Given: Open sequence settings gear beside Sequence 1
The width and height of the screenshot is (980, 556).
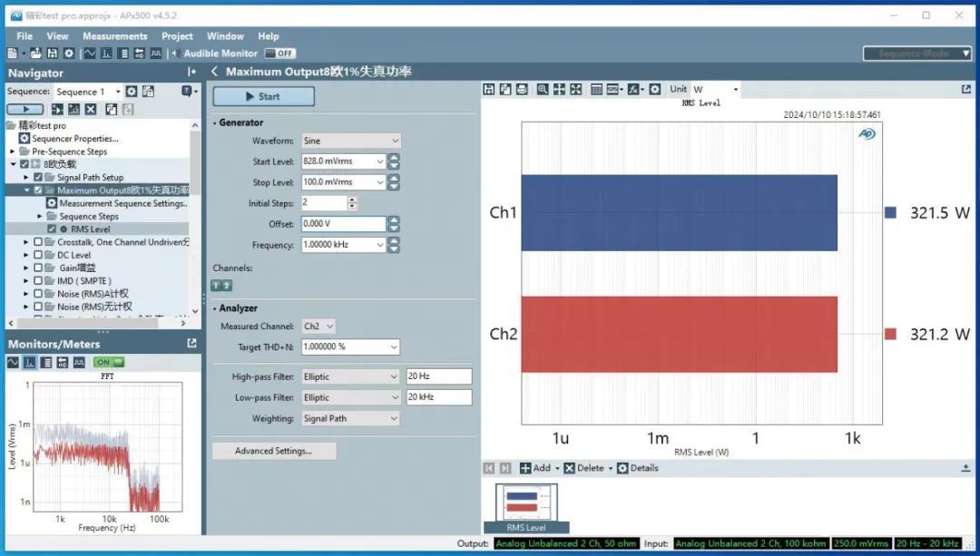Looking at the screenshot, I should (x=132, y=92).
